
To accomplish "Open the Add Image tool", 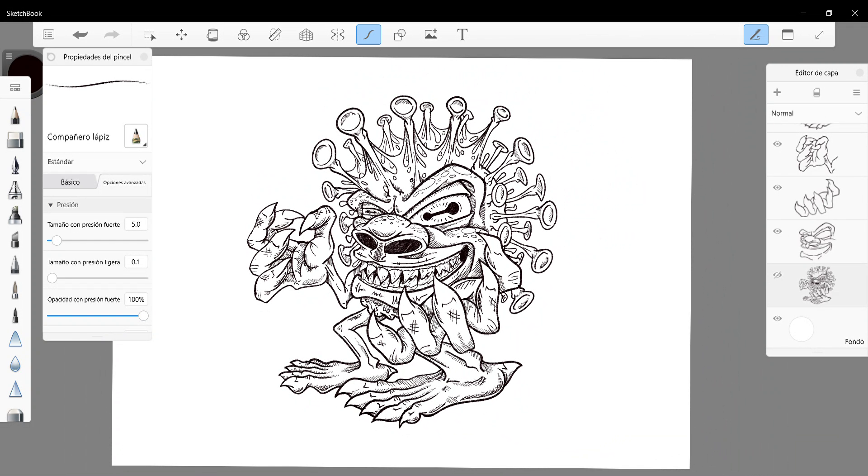I will point(431,35).
